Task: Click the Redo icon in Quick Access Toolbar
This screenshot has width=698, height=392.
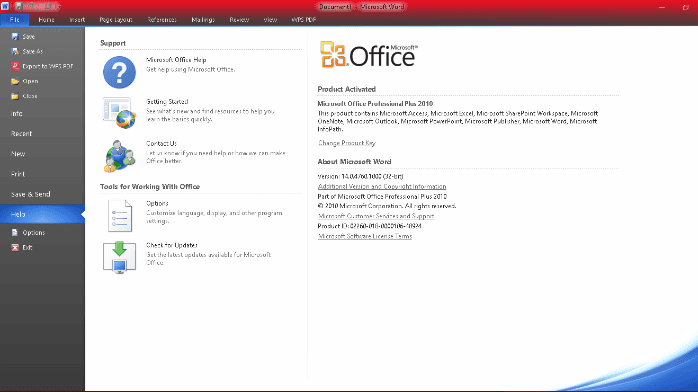Action: pyautogui.click(x=48, y=6)
